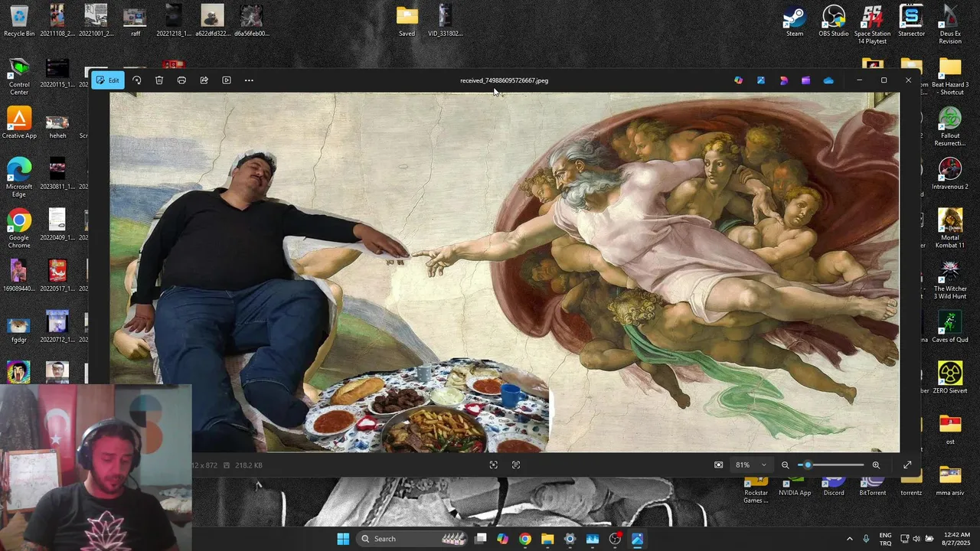Screen dimensions: 980x551
Task: Open the Edit image tool in Photos
Action: [x=107, y=80]
